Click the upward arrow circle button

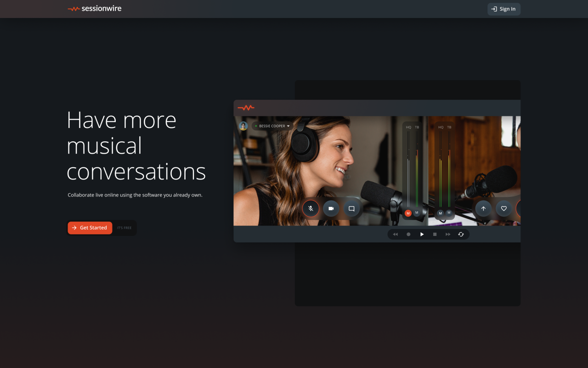(x=483, y=208)
